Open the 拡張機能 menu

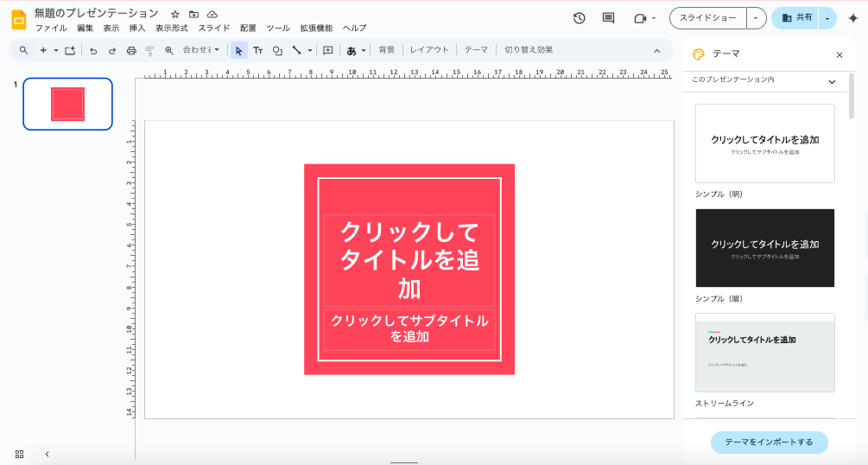(x=317, y=29)
